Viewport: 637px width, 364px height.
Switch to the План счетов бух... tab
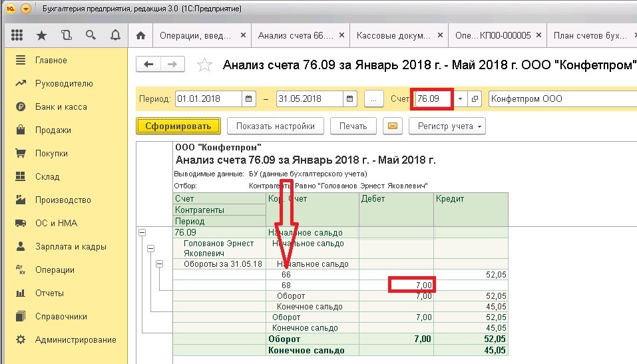590,35
